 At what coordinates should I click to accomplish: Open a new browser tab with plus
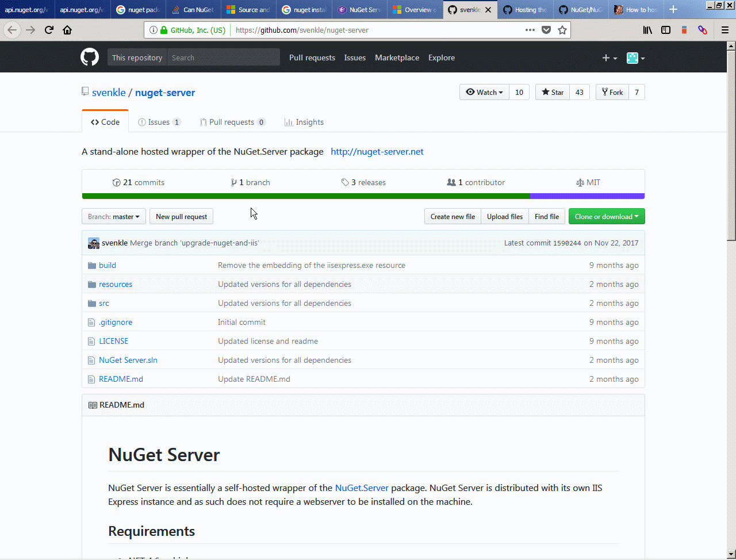pyautogui.click(x=673, y=10)
